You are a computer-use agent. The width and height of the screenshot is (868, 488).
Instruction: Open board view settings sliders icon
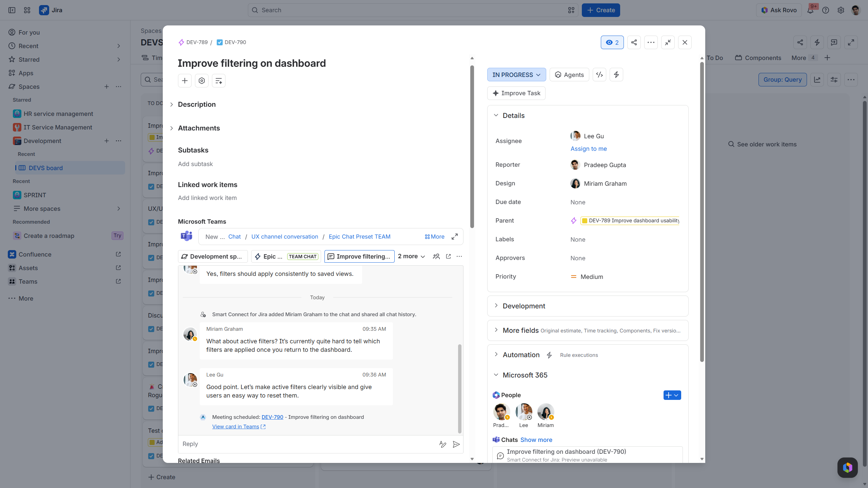pos(834,80)
